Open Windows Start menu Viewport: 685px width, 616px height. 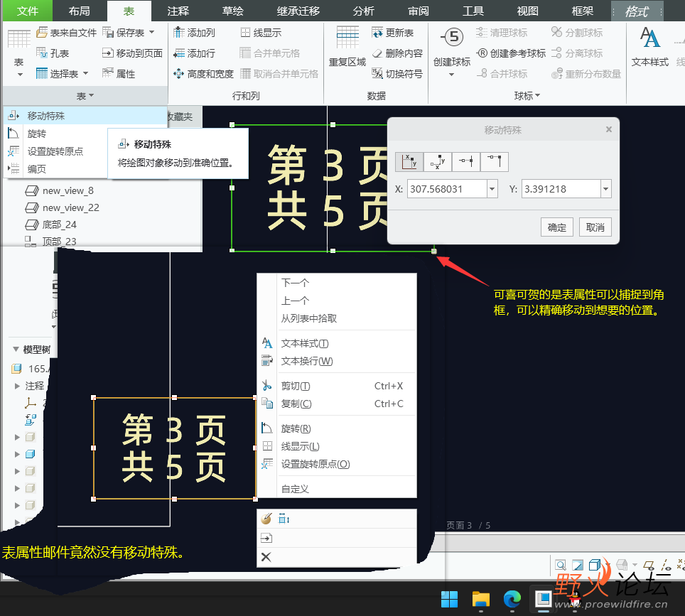coord(449,599)
